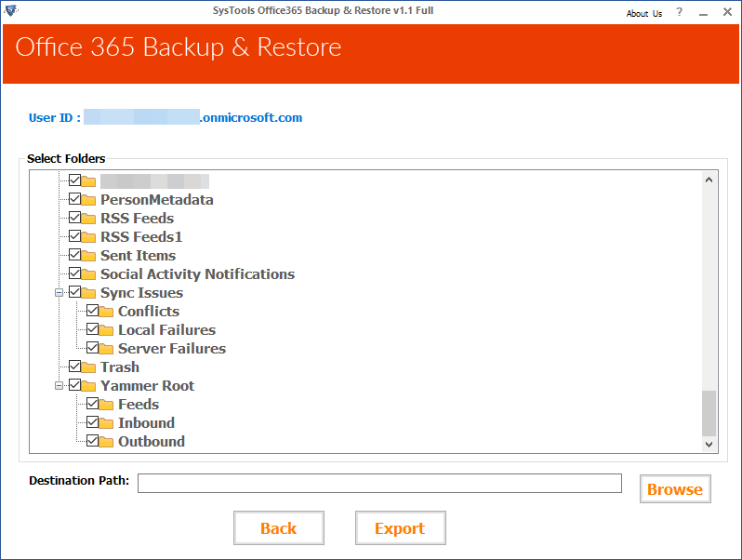Select the Social Activity Notifications label

tap(197, 274)
